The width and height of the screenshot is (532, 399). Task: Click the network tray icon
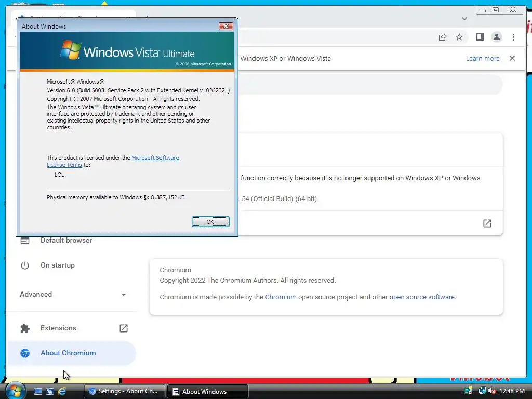click(482, 391)
